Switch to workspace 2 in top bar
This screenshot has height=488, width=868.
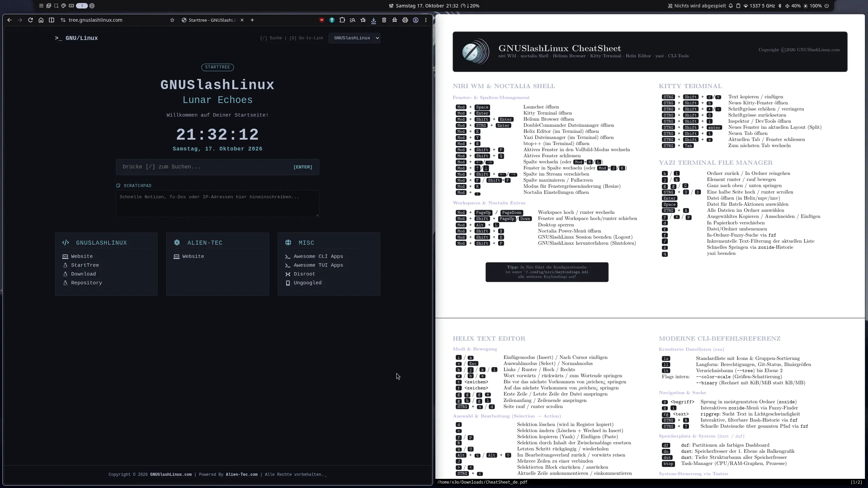click(92, 6)
